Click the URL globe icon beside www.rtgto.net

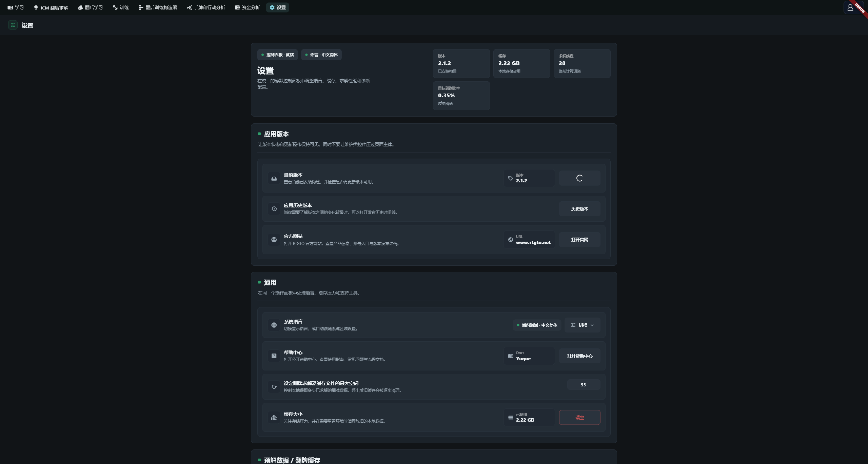(x=511, y=240)
